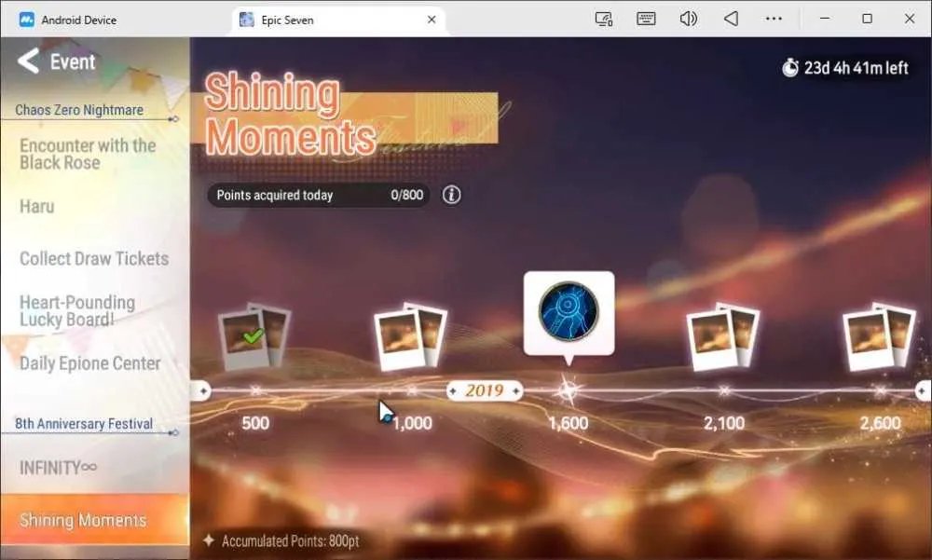
Task: Click the emulator back triangle icon
Action: pyautogui.click(x=731, y=19)
